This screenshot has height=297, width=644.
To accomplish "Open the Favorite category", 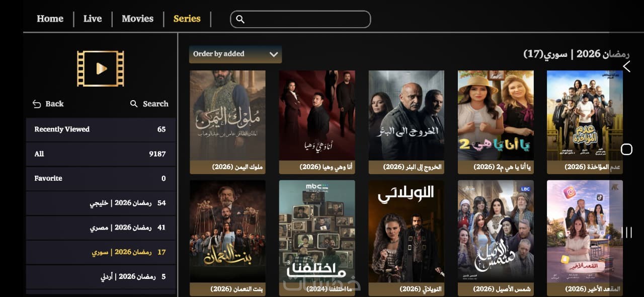I will [101, 178].
